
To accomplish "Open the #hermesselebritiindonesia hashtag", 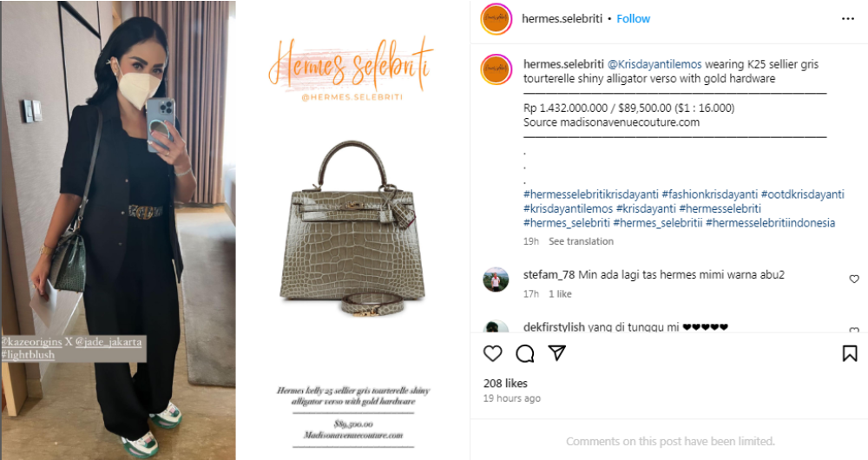I will tap(770, 223).
